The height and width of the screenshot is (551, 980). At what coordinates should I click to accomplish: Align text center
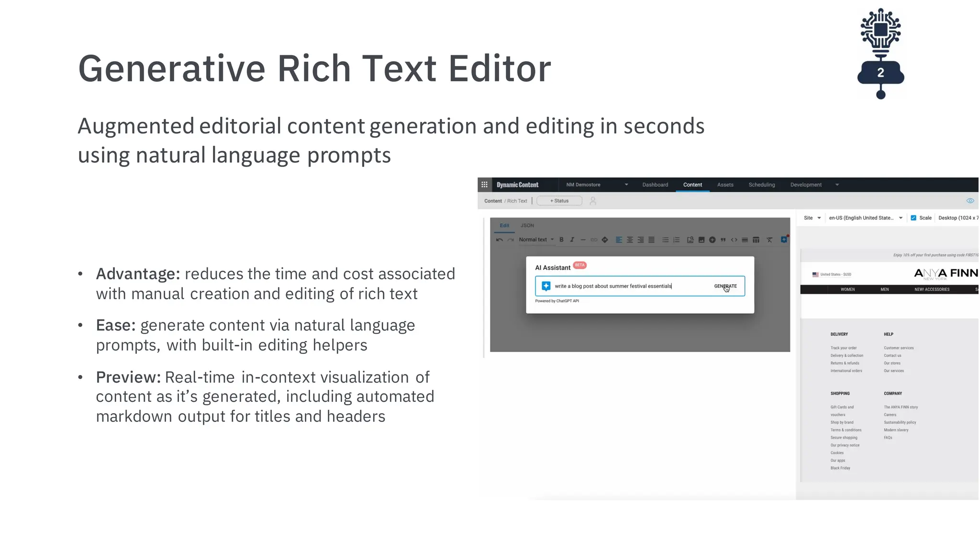(x=630, y=240)
